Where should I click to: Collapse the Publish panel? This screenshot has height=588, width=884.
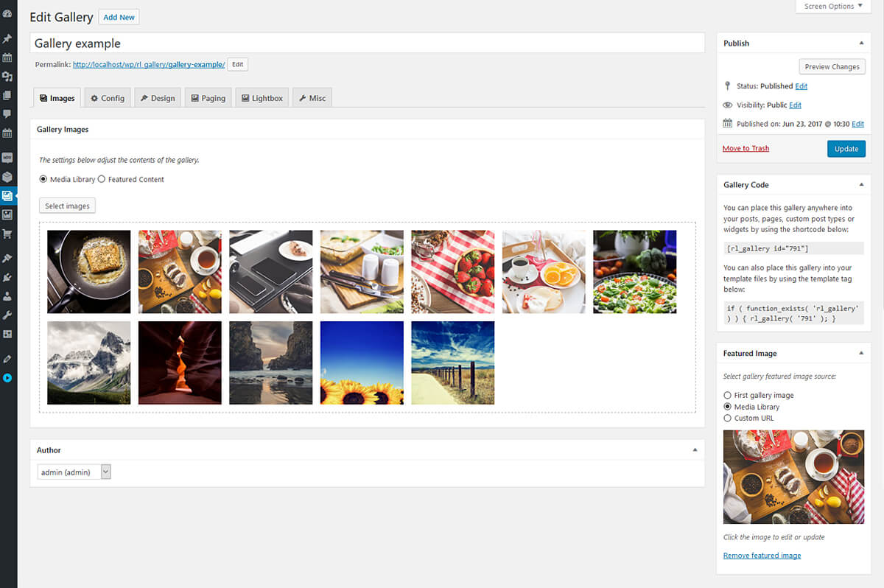pos(860,43)
